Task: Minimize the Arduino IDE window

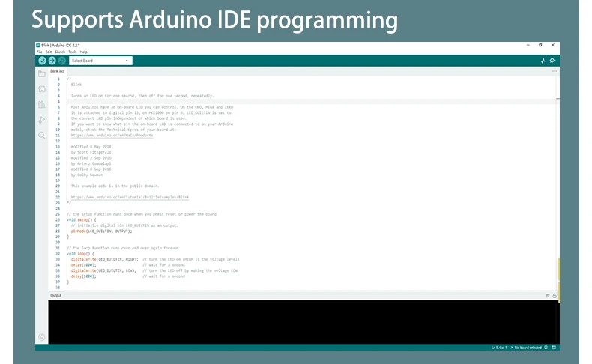Action: pos(528,45)
